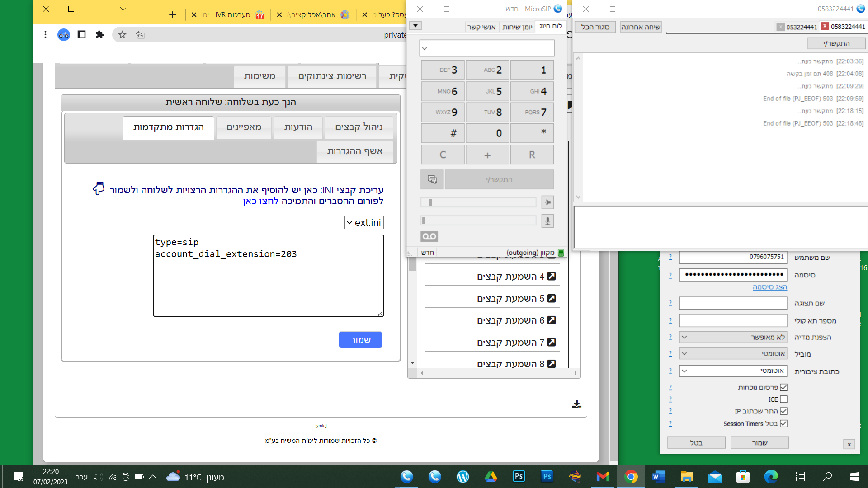Viewport: 868px width, 488px height.
Task: Toggle the בטל Session Timers checkbox
Action: [783, 423]
